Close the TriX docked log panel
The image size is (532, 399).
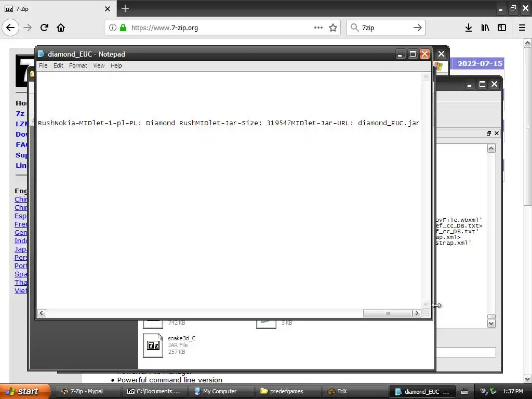(x=497, y=134)
